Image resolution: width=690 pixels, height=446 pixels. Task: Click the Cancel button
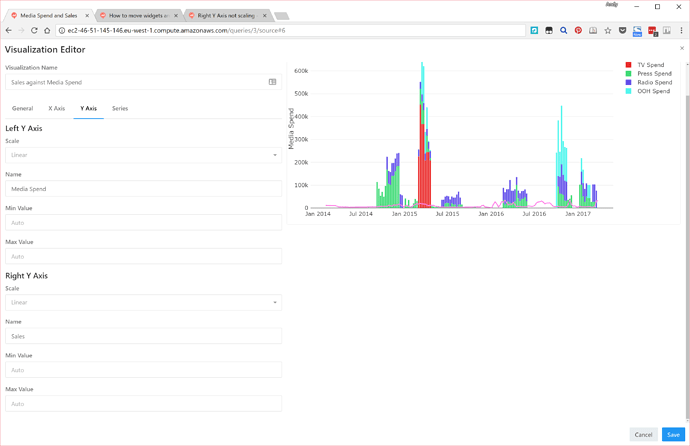643,435
